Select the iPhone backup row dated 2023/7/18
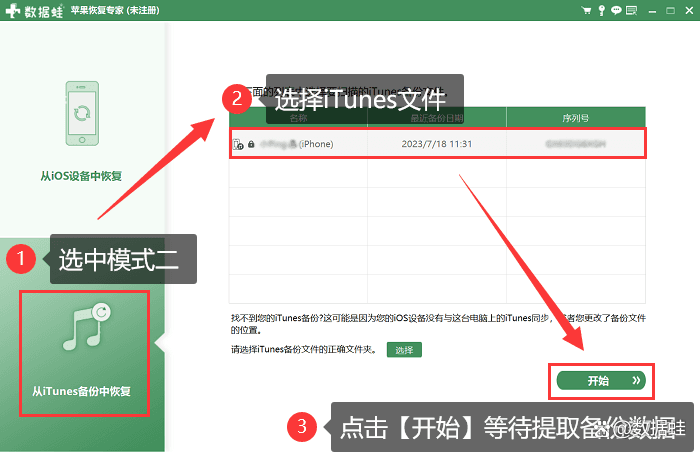The height and width of the screenshot is (453, 700). coord(438,144)
